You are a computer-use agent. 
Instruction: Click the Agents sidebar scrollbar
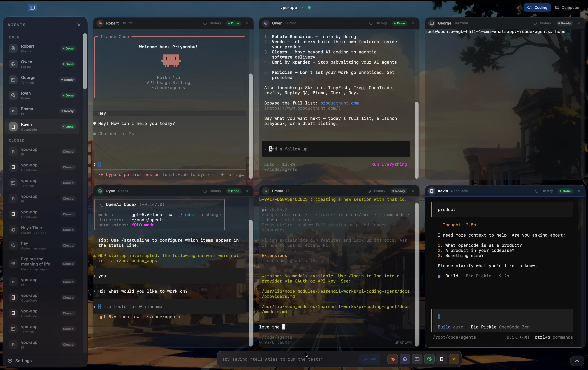pyautogui.click(x=85, y=61)
